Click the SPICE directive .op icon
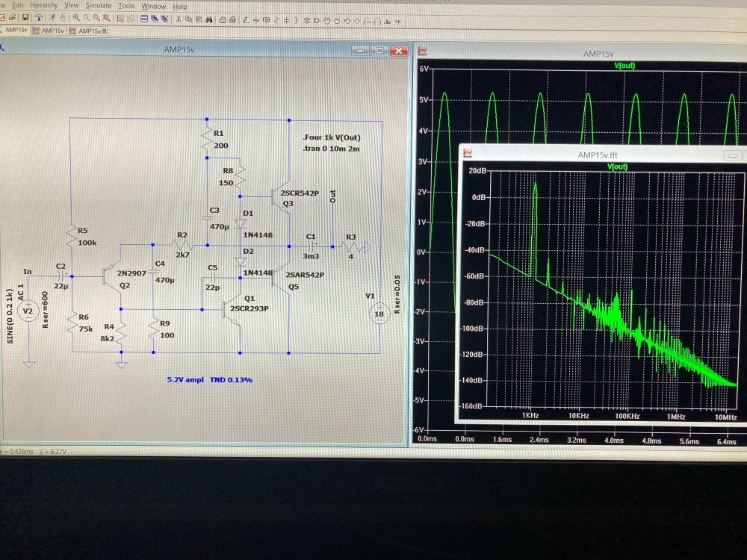The height and width of the screenshot is (560, 747). coord(397,21)
